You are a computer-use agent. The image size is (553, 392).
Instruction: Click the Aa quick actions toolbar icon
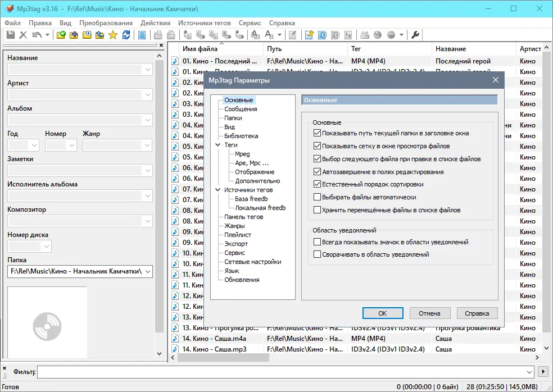269,35
